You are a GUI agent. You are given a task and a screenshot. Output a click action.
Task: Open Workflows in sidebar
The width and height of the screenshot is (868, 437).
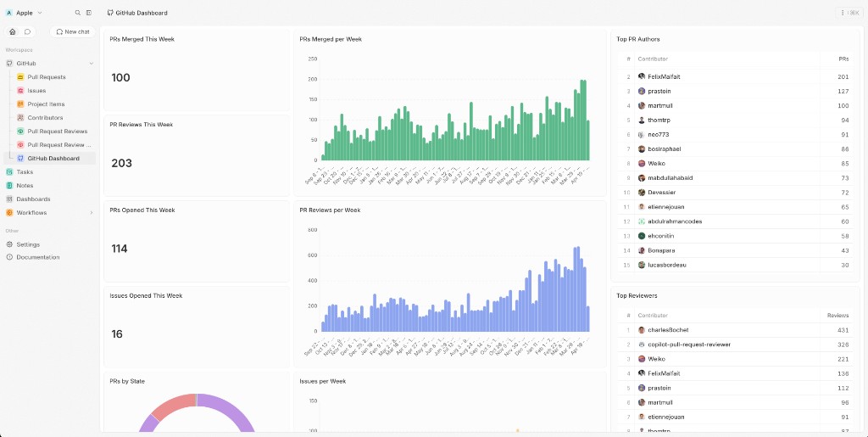(31, 213)
